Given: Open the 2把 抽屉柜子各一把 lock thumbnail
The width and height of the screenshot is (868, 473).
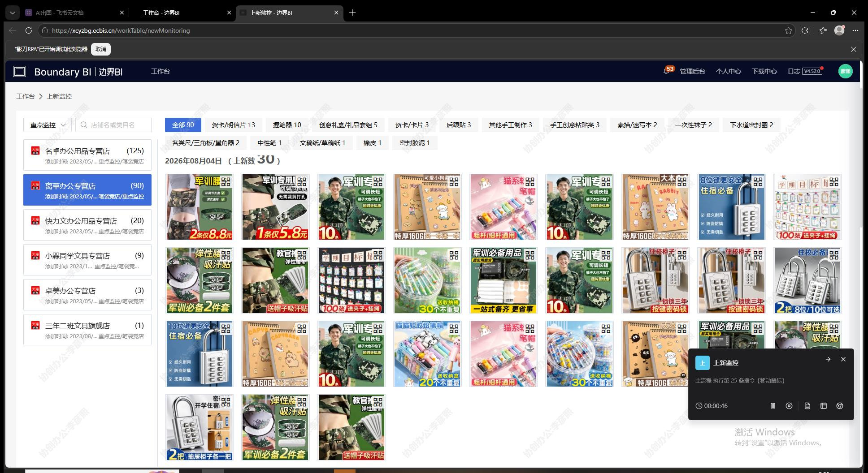Looking at the screenshot, I should click(x=199, y=427).
